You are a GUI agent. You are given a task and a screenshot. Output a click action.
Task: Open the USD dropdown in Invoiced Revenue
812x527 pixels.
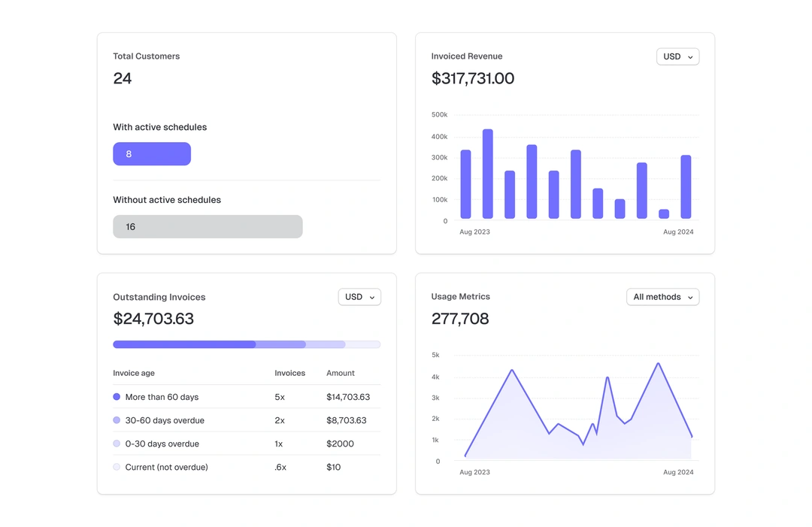pyautogui.click(x=677, y=56)
